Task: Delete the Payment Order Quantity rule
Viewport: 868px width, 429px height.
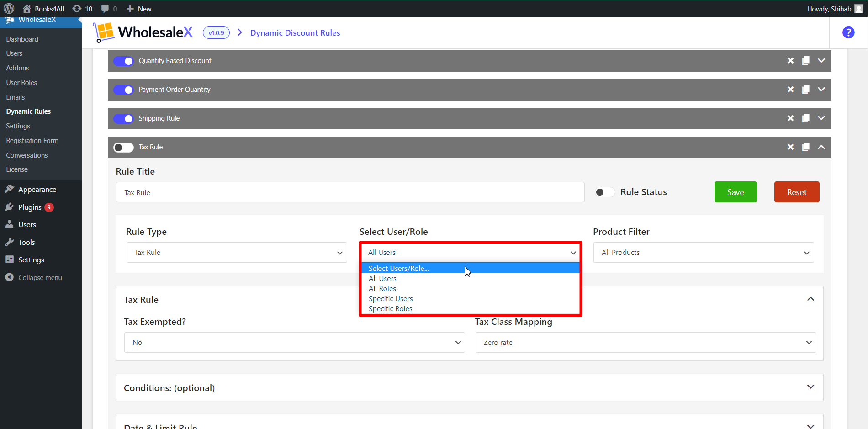Action: pos(790,90)
